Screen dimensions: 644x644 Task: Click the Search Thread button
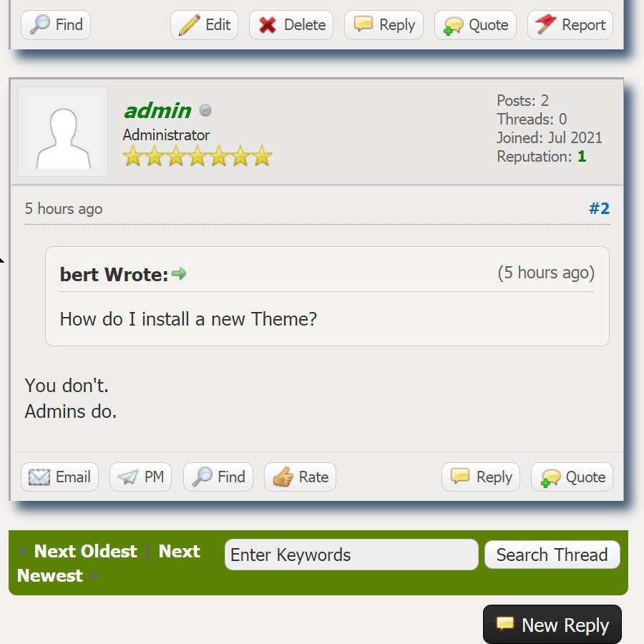[x=552, y=555]
